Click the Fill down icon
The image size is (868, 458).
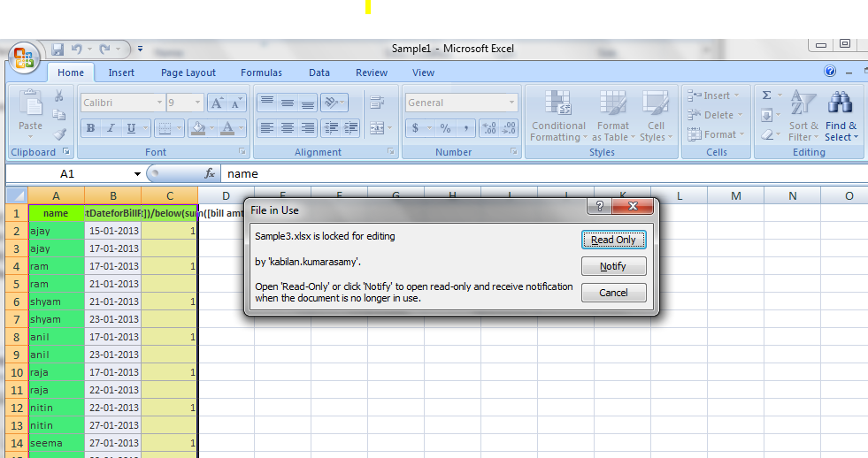pyautogui.click(x=767, y=115)
